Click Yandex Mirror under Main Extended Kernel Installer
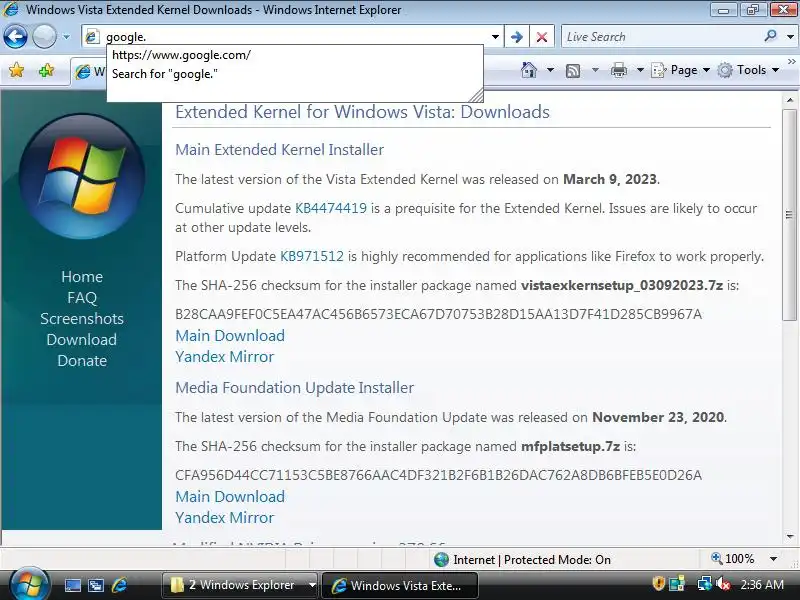This screenshot has height=600, width=800. pyautogui.click(x=224, y=356)
